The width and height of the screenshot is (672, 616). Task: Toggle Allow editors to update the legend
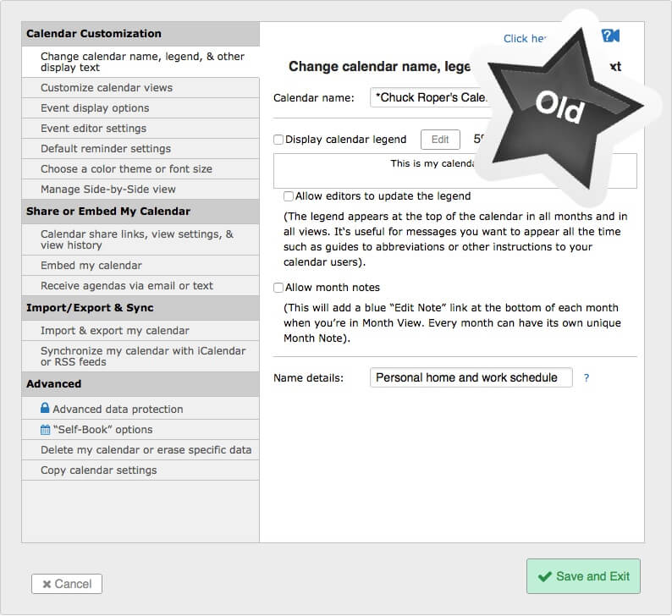pyautogui.click(x=289, y=196)
